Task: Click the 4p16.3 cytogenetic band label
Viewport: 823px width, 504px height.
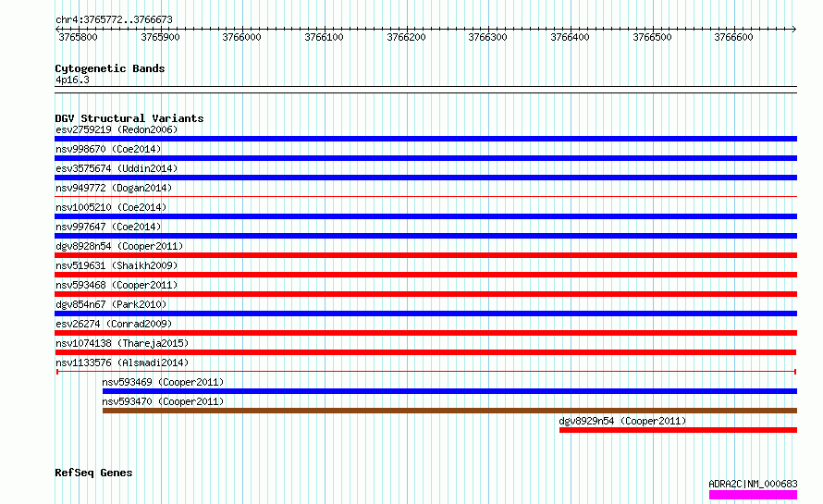Action: pyautogui.click(x=72, y=80)
